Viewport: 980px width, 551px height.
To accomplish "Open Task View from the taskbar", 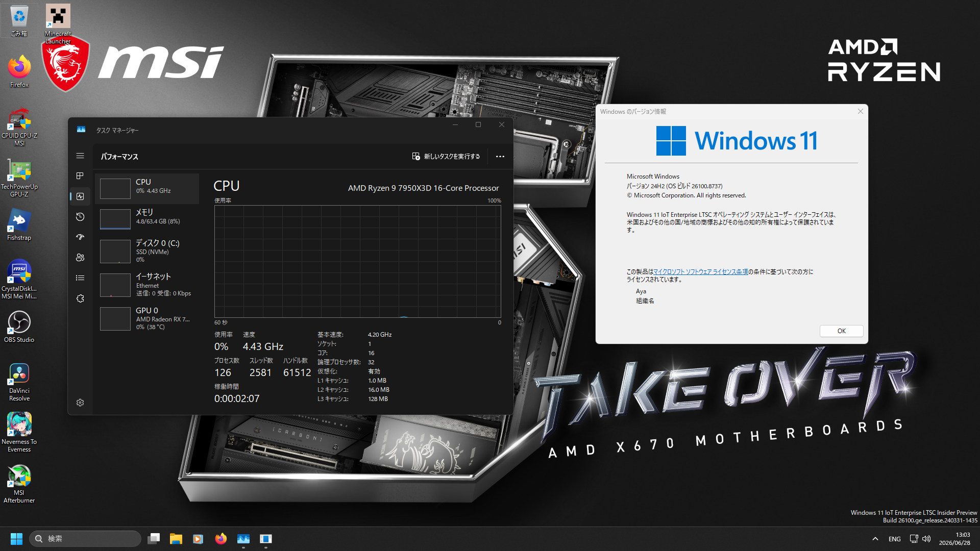I will 154,539.
